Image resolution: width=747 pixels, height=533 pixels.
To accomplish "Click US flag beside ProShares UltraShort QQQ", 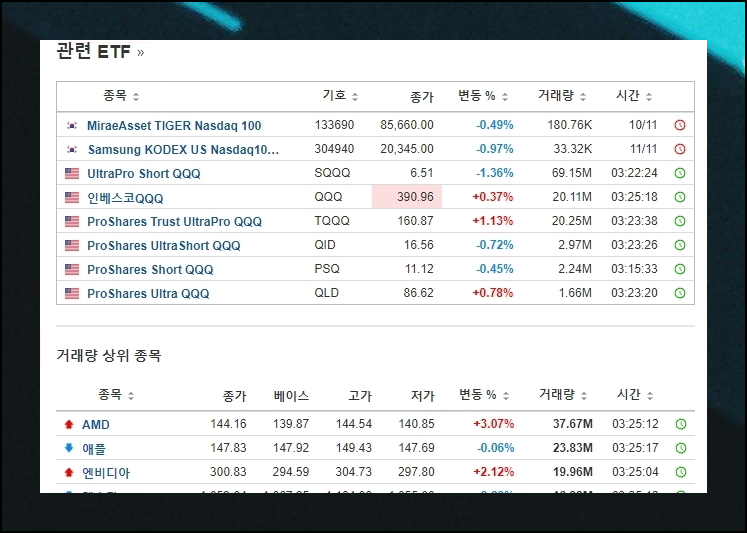I will (72, 245).
